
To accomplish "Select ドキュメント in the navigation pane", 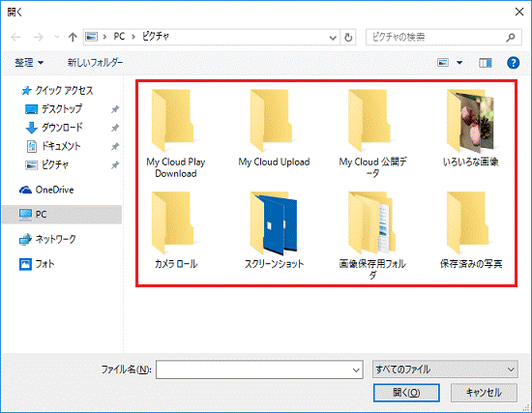I will click(53, 146).
